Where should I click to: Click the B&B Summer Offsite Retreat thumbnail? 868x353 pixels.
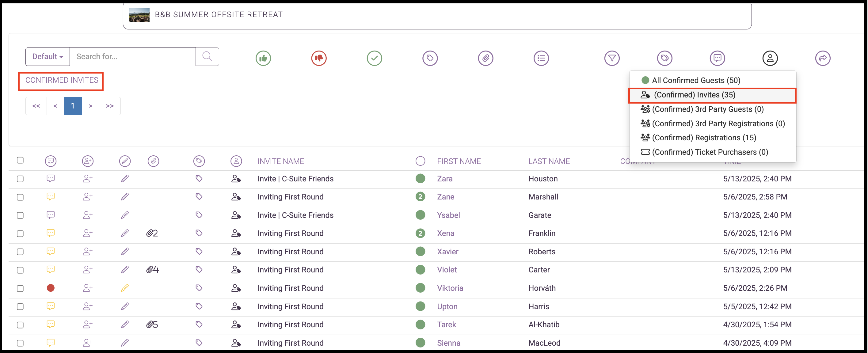pyautogui.click(x=139, y=15)
